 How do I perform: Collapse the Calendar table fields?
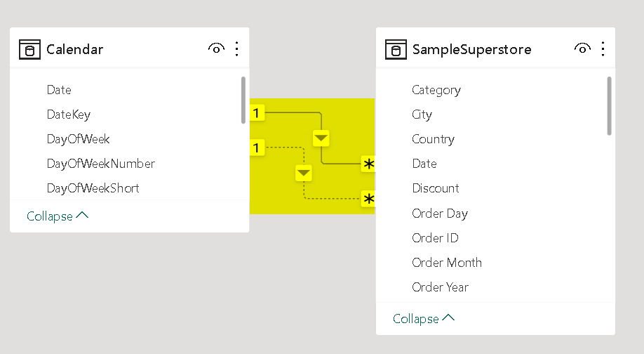(58, 216)
